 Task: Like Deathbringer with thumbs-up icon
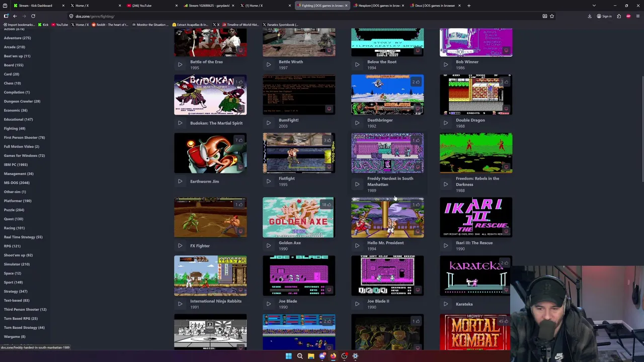[x=416, y=82]
